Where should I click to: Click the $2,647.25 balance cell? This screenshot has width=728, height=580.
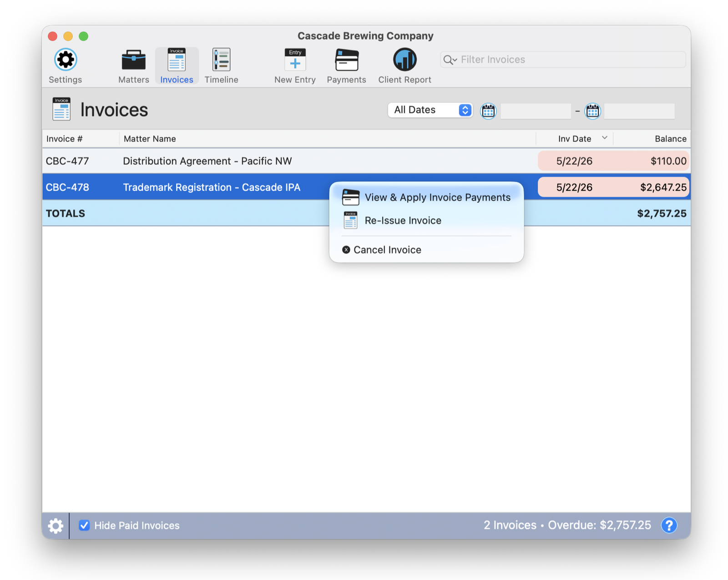click(663, 187)
